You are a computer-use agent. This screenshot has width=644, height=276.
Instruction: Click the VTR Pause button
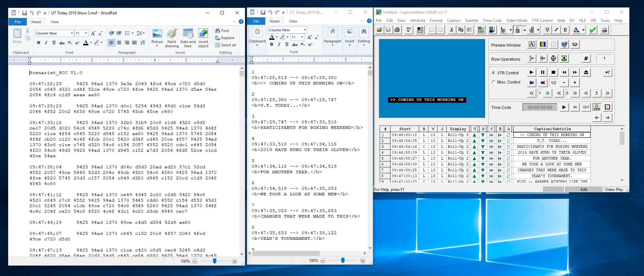click(543, 72)
